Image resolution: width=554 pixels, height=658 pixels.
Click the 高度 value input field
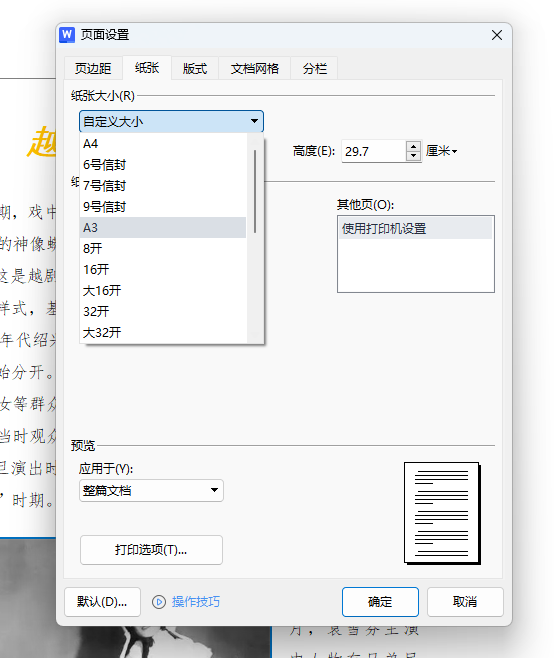coord(374,151)
